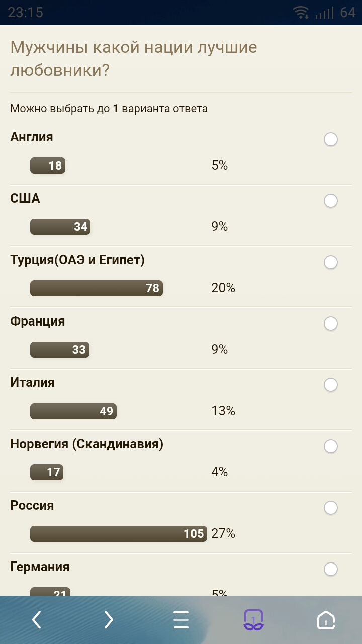Tap the browser forward arrow
This screenshot has height=644, width=362.
click(x=109, y=620)
